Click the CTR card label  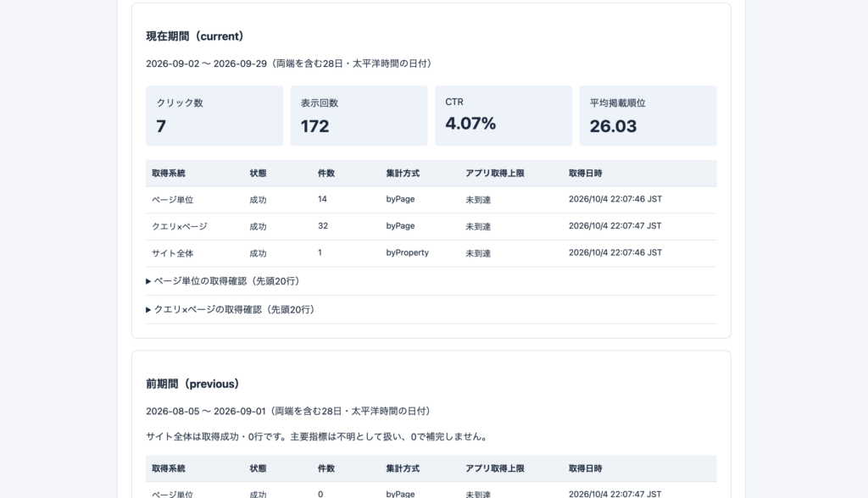pyautogui.click(x=454, y=102)
